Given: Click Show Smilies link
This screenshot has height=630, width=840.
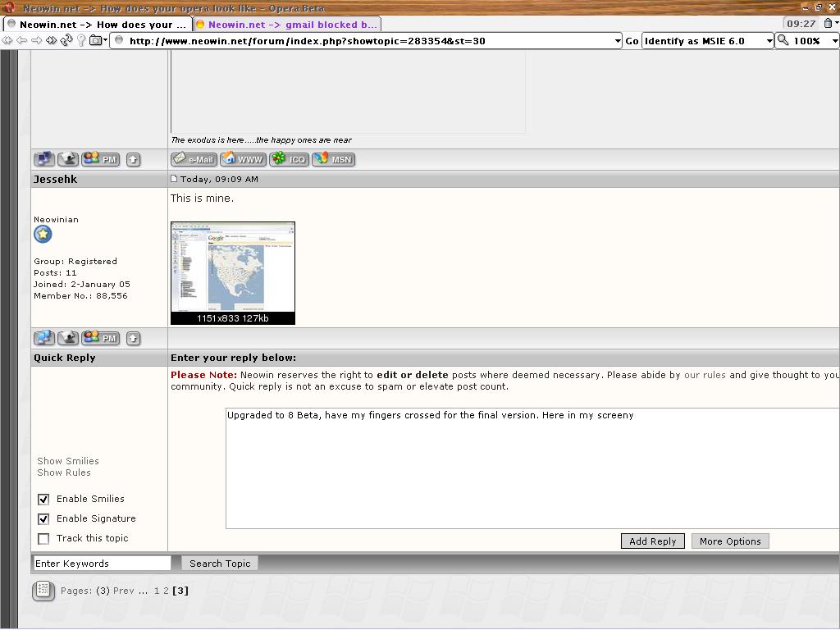Looking at the screenshot, I should [x=68, y=461].
